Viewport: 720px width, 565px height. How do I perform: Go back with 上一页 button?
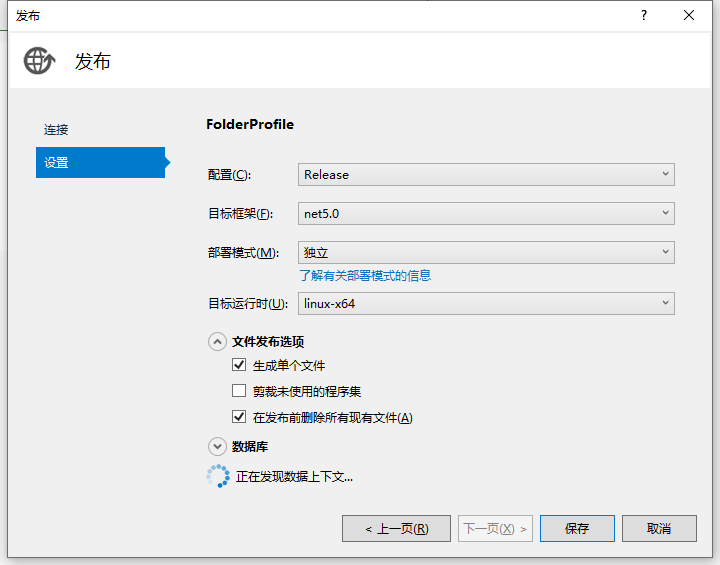[396, 528]
